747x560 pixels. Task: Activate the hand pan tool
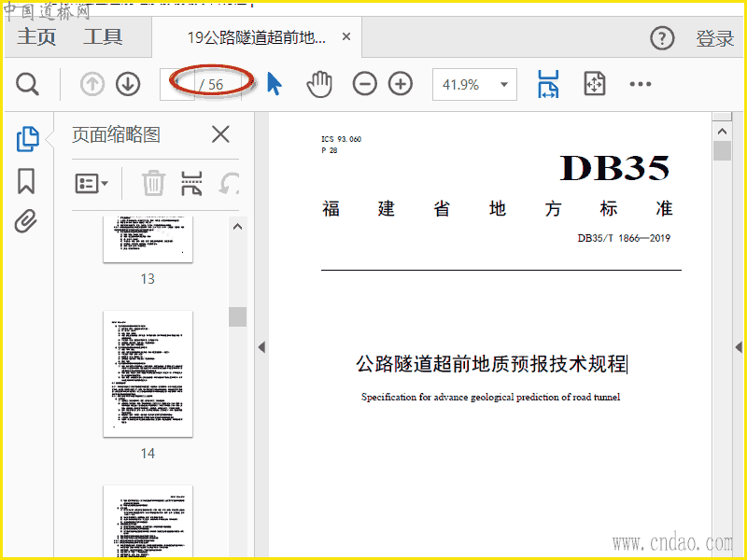(x=319, y=84)
